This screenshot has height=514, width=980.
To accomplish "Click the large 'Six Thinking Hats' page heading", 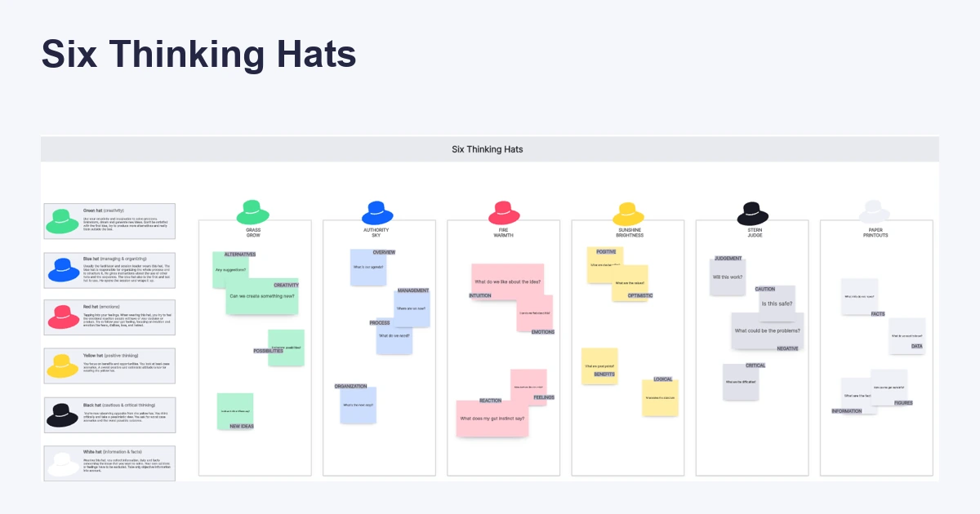I will coord(198,55).
